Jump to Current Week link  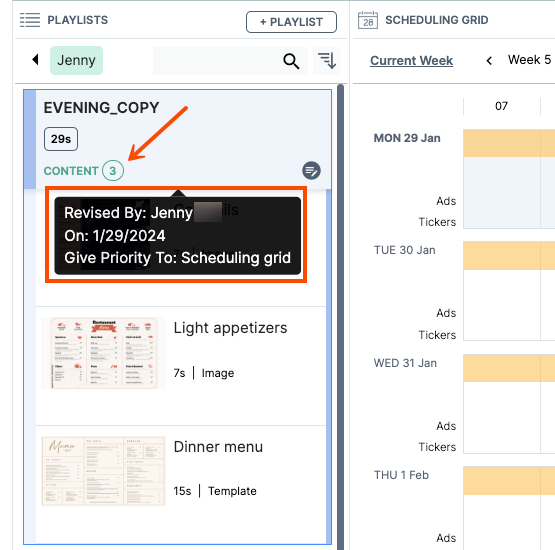coord(411,61)
